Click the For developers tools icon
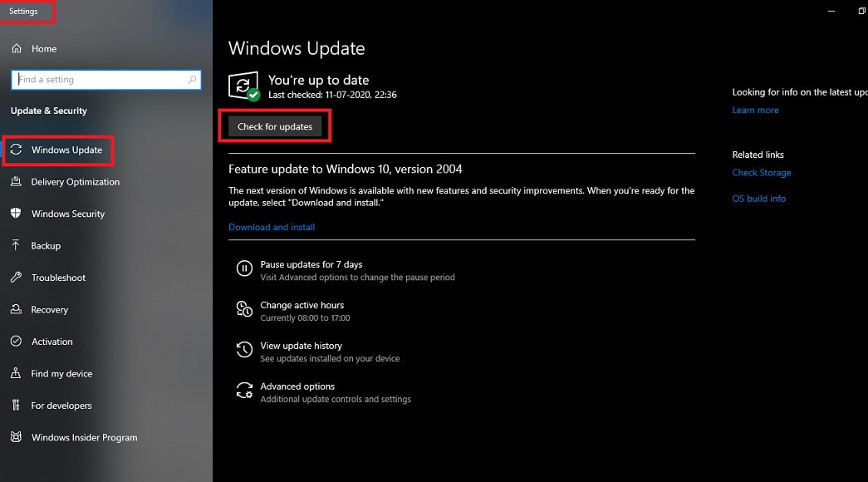Screen dimensions: 868x482 pyautogui.click(x=16, y=405)
